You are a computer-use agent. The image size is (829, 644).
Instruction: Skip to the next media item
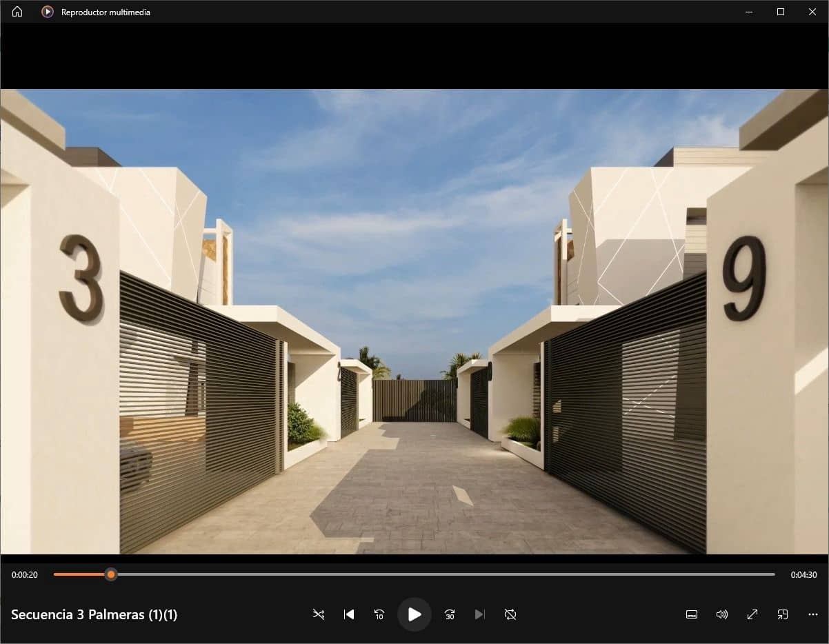[x=479, y=614]
